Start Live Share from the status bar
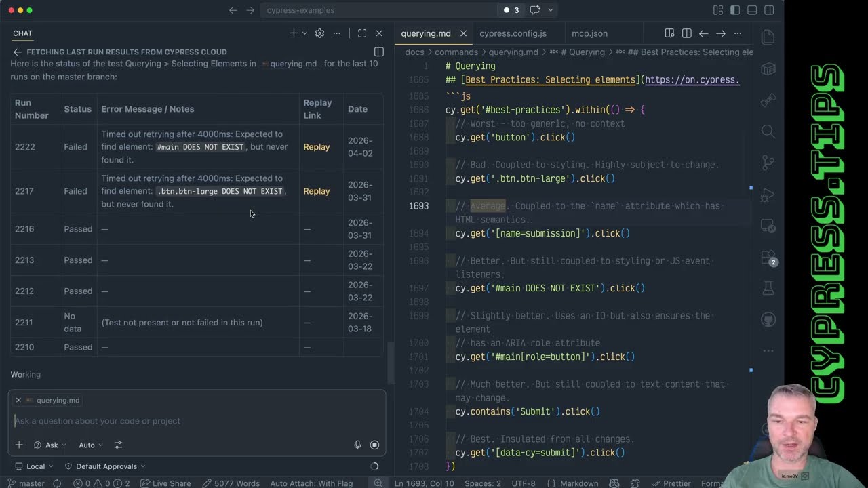Image resolution: width=868 pixels, height=488 pixels. (x=166, y=483)
